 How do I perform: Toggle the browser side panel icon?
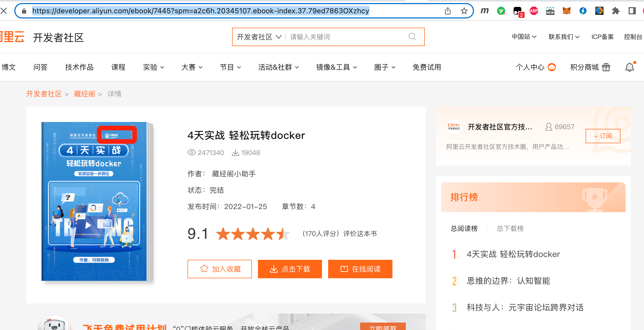tap(632, 11)
